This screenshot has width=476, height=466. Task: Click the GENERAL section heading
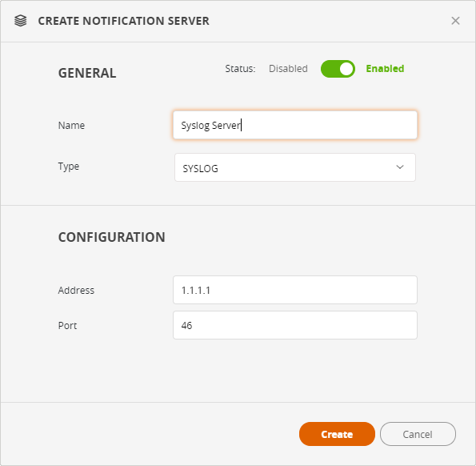coord(87,73)
